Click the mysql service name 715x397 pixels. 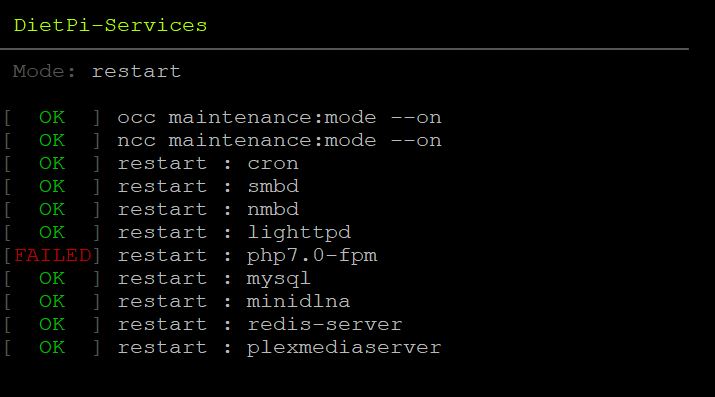pos(279,279)
